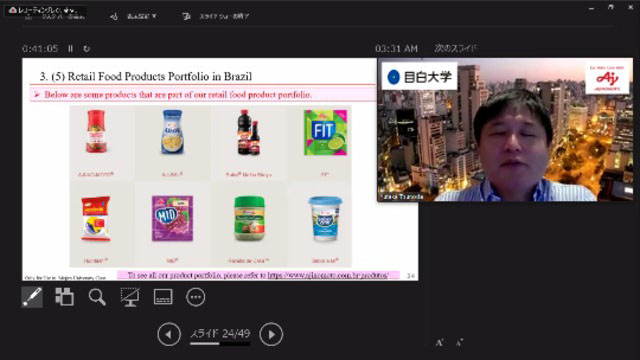640x360 pixels.
Task: Click the slide 24/49 progress bar
Action: click(x=220, y=344)
